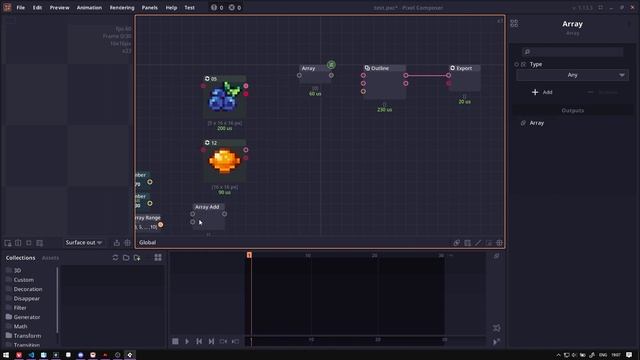The height and width of the screenshot is (360, 640).
Task: Jump to first frame button
Action: pos(199,341)
